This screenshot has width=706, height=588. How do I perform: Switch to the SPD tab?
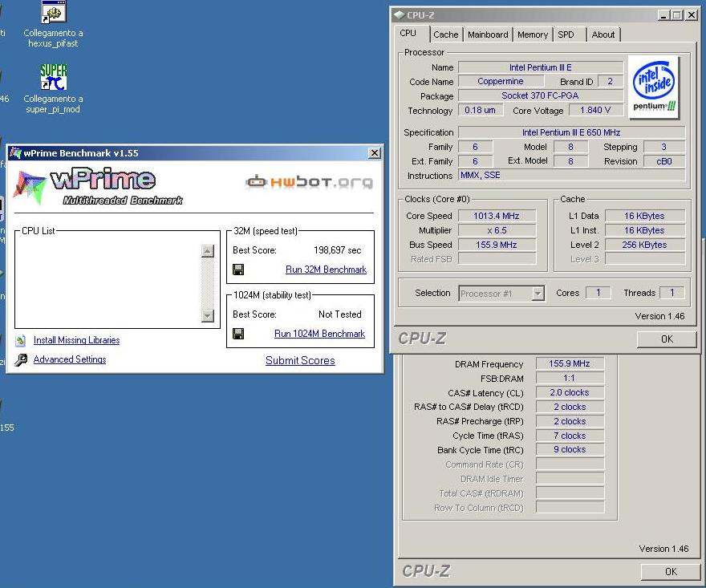click(x=566, y=34)
